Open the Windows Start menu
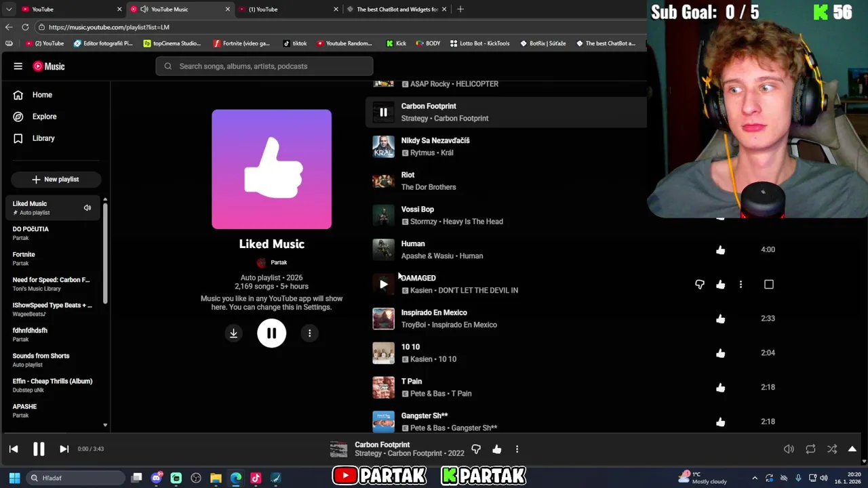868x488 pixels. [x=14, y=478]
